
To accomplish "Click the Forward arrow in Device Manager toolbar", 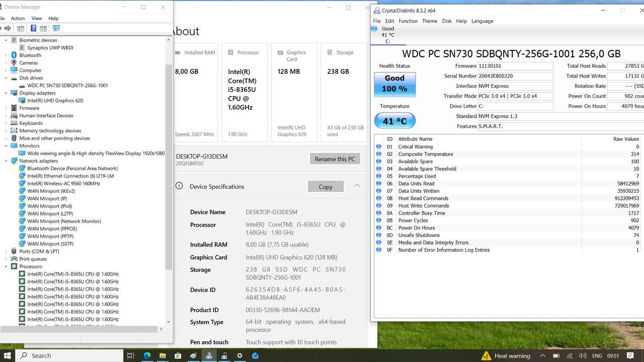I will [8, 28].
